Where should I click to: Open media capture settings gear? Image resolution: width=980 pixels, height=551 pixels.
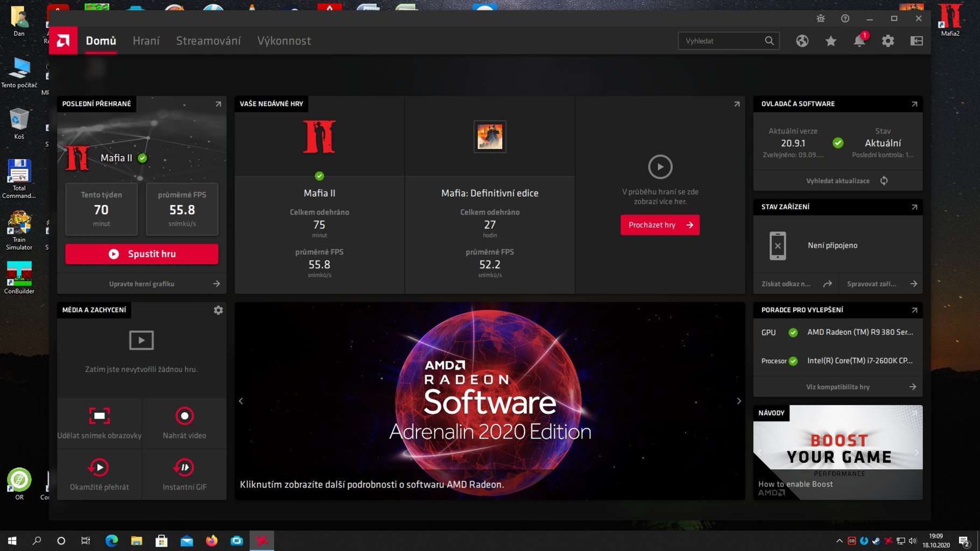click(x=218, y=310)
